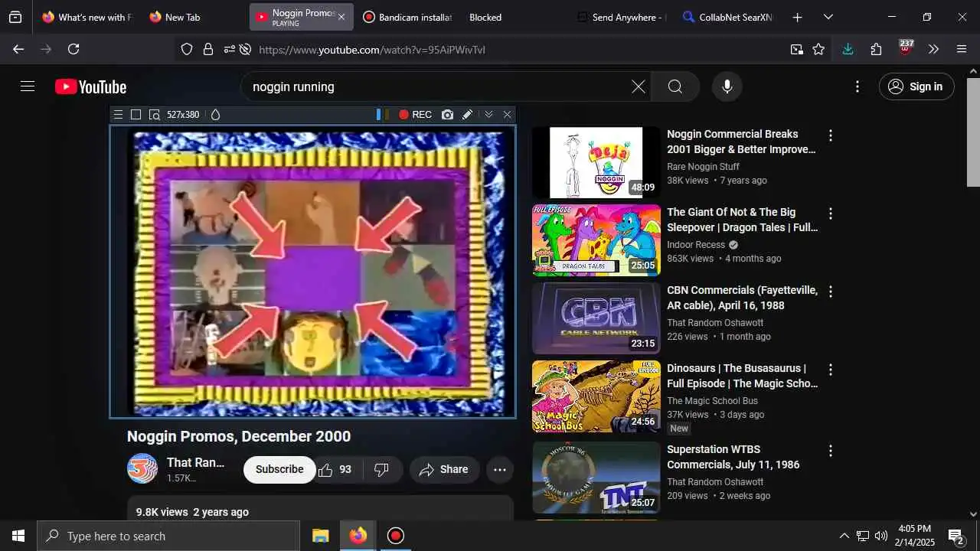Expand more tools overflow chevron in Firefox
Viewport: 980px width, 551px height.
[x=933, y=49]
